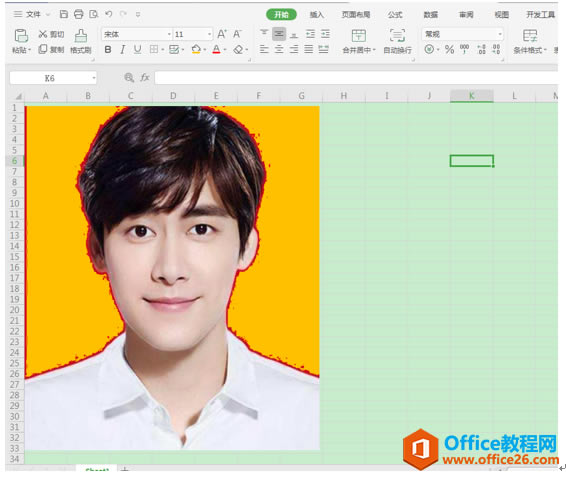
Task: Cut selection with 剪切 scissors
Action: (51, 34)
